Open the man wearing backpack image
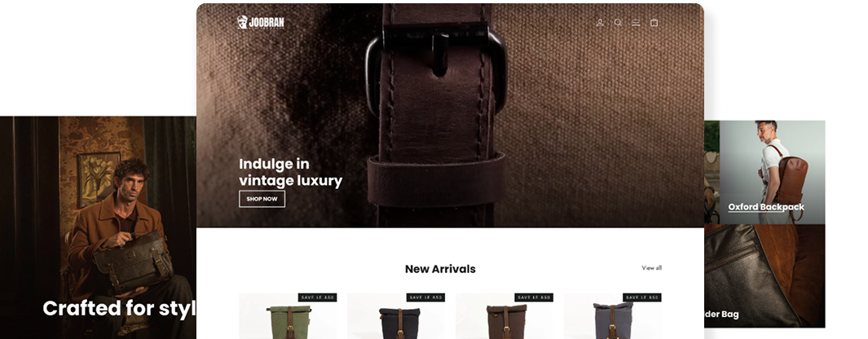 772,172
